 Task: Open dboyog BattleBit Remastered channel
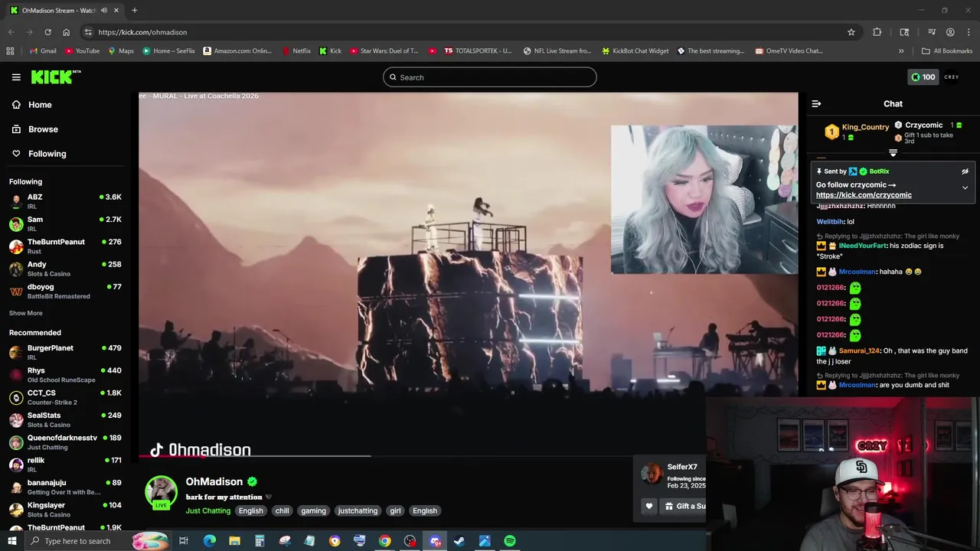click(x=65, y=291)
